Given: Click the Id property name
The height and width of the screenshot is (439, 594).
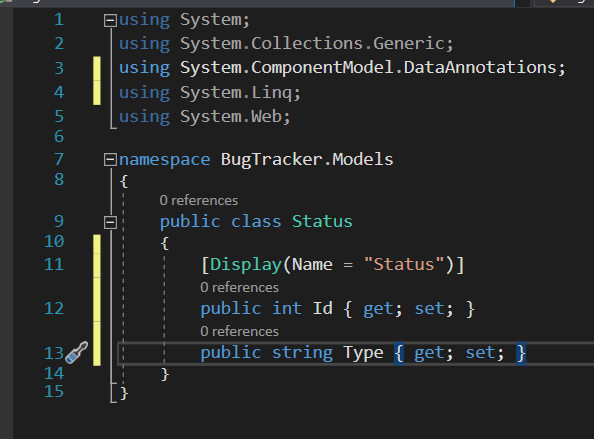Looking at the screenshot, I should (323, 308).
